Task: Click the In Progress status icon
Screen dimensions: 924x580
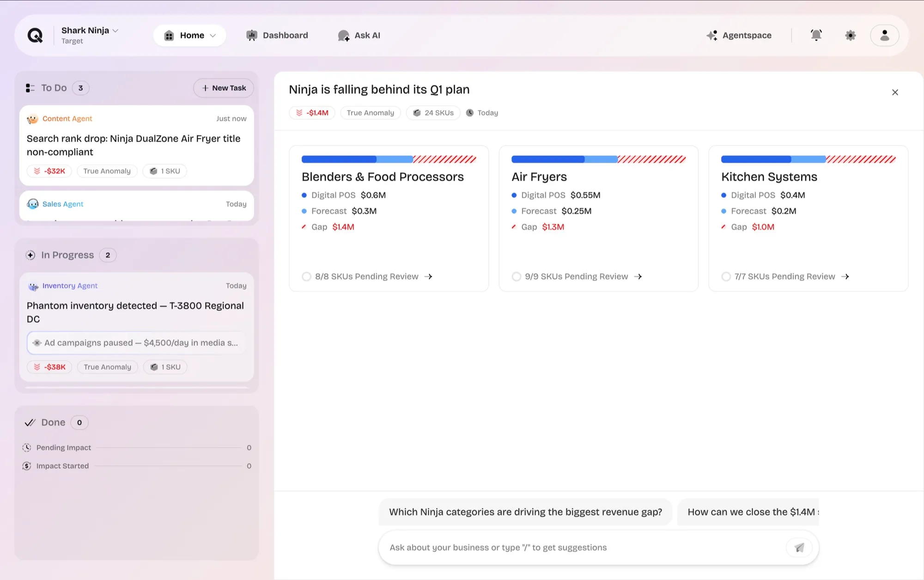Action: tap(30, 255)
